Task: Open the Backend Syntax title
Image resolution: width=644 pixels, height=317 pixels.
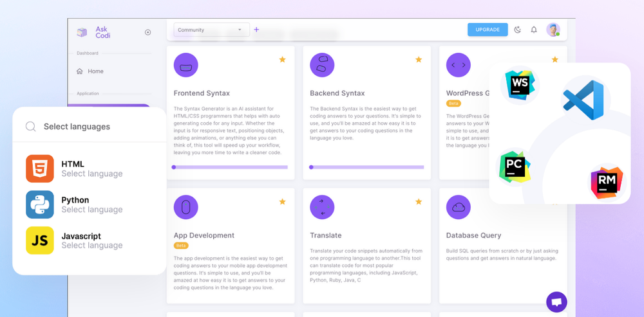Action: coord(337,93)
